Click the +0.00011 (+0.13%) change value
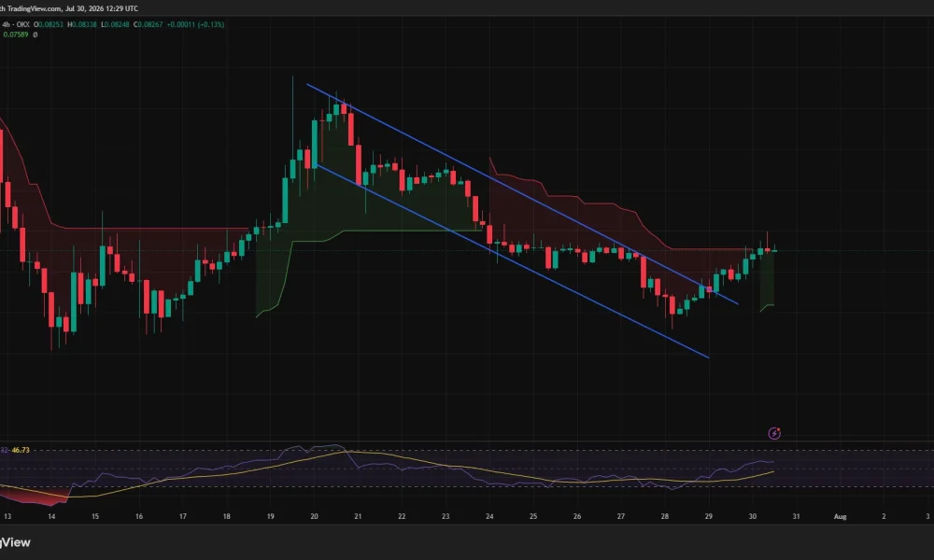The width and height of the screenshot is (934, 560). pyautogui.click(x=195, y=25)
